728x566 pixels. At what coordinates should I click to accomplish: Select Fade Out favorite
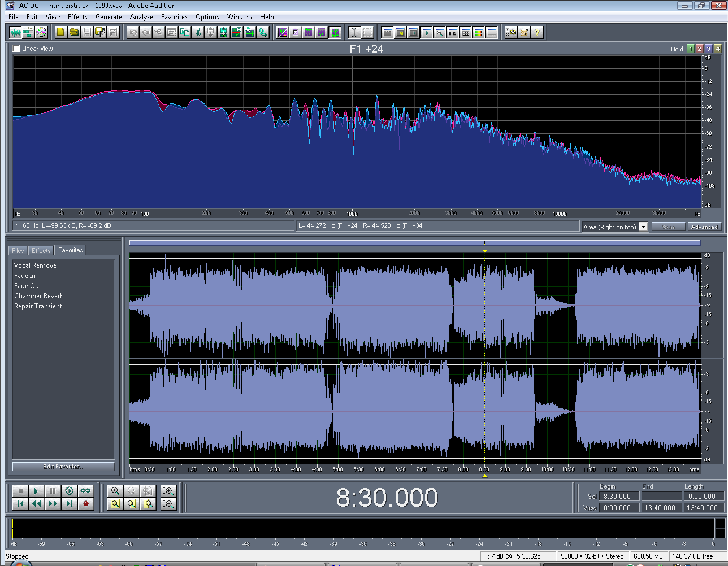point(28,286)
